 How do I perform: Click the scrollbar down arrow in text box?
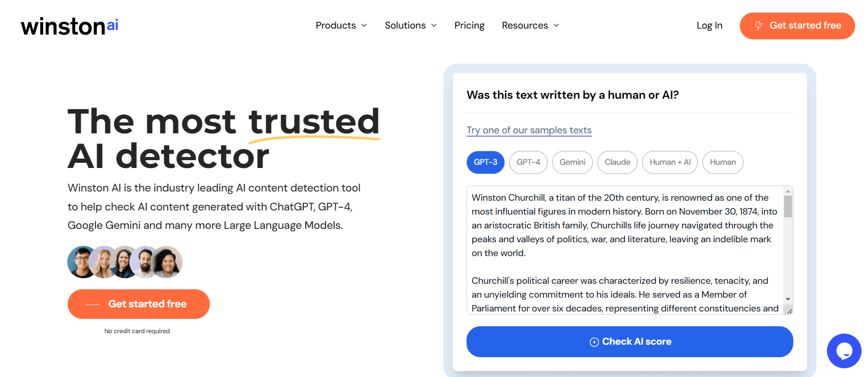point(788,299)
